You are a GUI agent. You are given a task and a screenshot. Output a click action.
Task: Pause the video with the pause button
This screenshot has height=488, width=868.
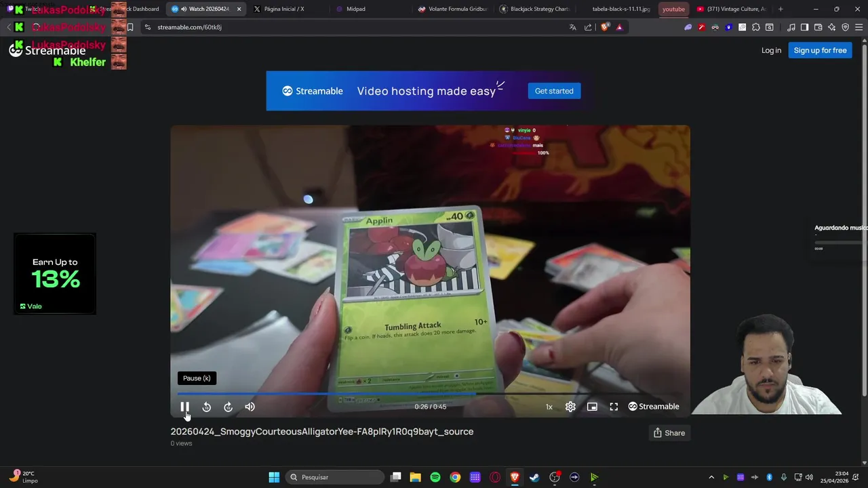[x=184, y=407]
